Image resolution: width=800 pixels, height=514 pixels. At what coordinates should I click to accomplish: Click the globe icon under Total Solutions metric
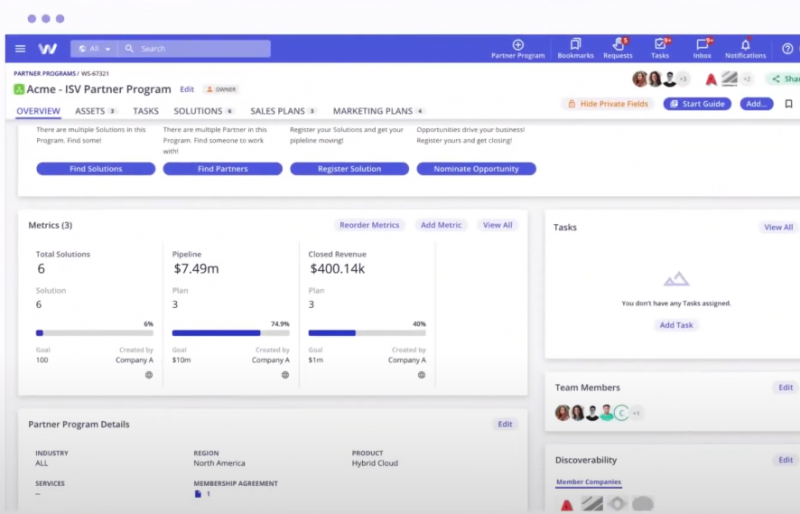(x=149, y=375)
